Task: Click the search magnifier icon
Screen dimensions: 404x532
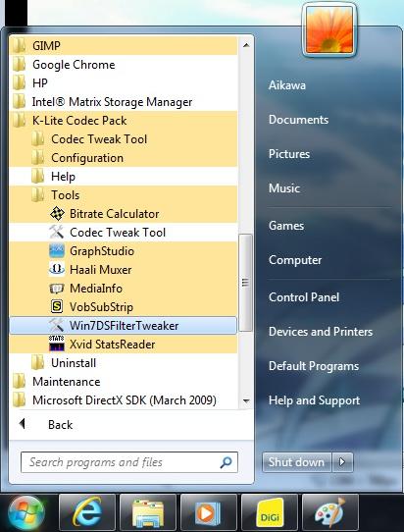Action: [x=226, y=461]
